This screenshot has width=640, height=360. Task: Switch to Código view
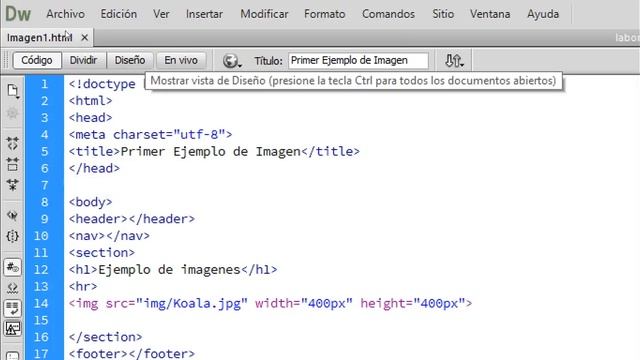pyautogui.click(x=37, y=60)
